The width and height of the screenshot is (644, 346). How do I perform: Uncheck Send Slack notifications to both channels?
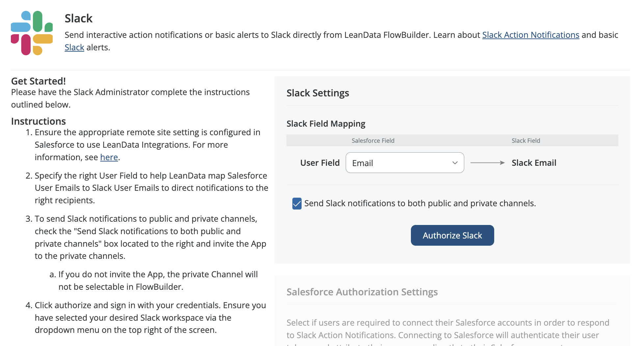click(x=297, y=204)
